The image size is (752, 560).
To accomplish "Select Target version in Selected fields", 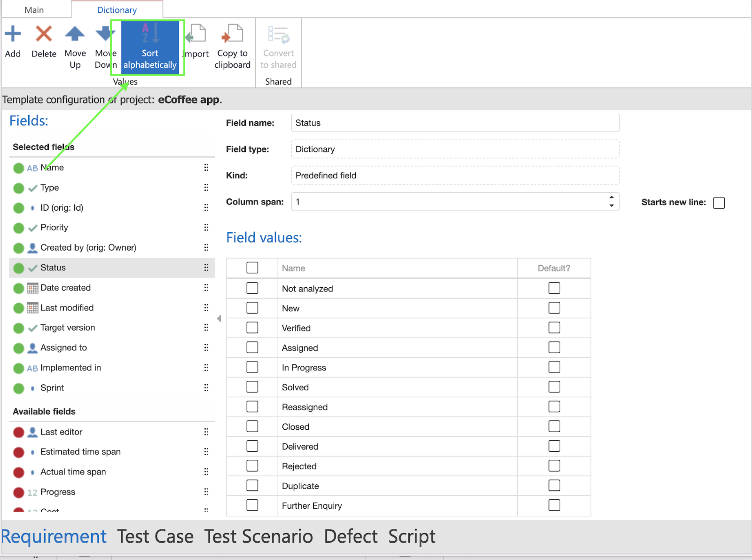I will [x=68, y=328].
